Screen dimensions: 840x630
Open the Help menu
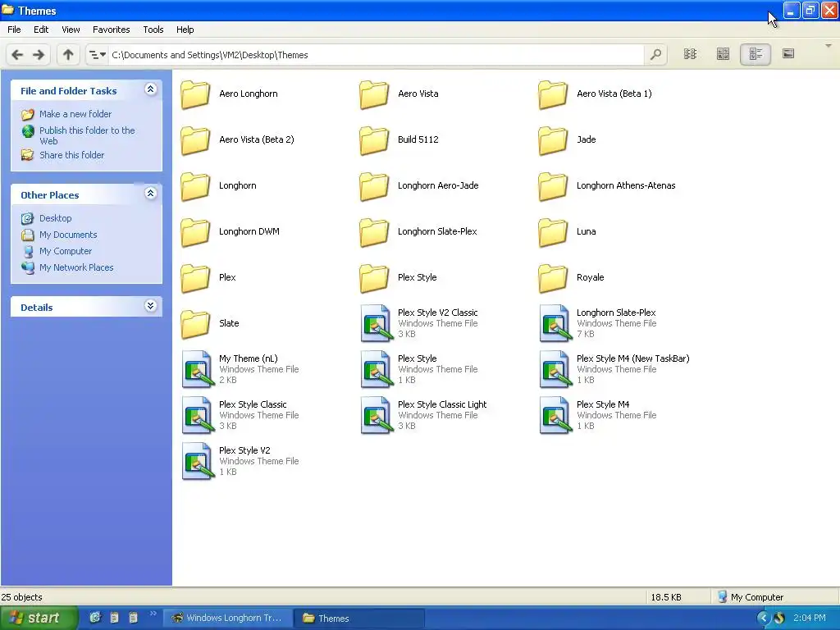185,30
